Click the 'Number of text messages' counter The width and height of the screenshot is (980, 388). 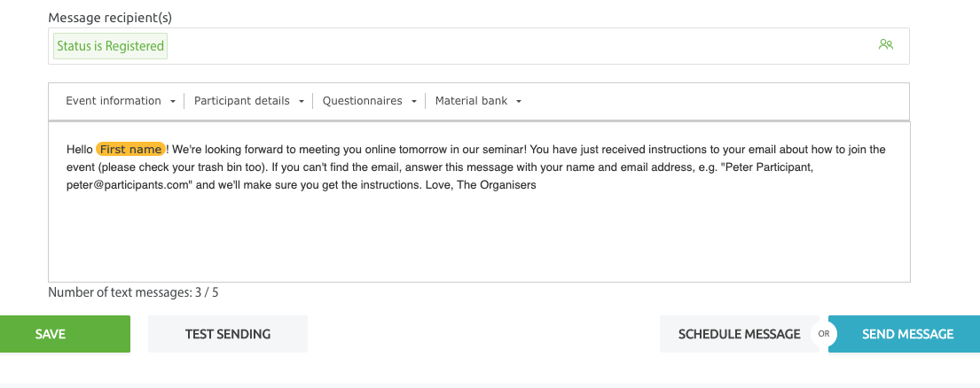pyautogui.click(x=133, y=292)
